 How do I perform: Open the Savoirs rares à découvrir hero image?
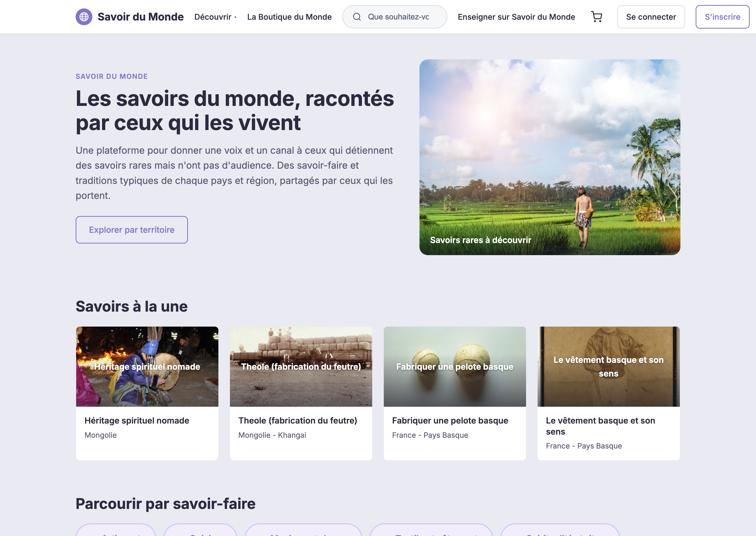click(x=550, y=157)
